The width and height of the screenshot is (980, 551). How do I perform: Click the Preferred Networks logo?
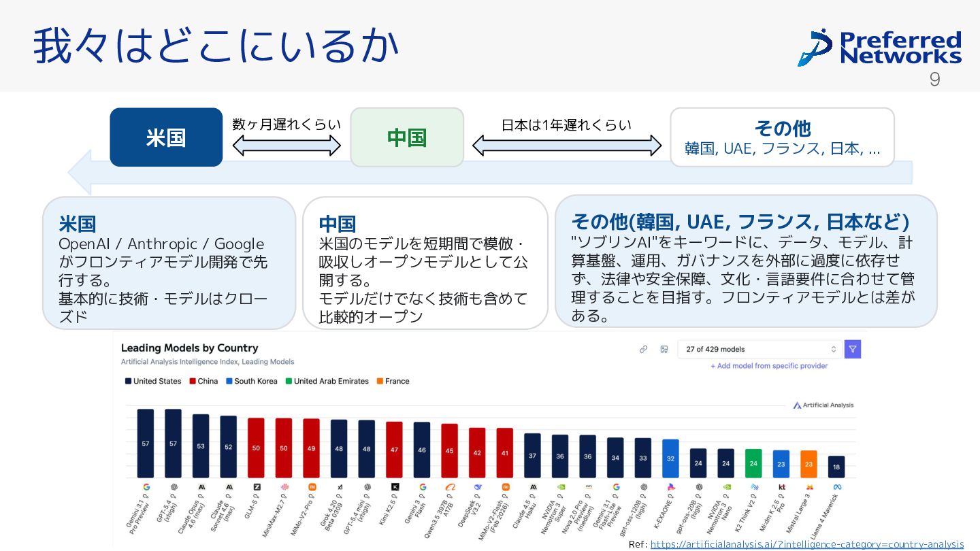tap(879, 47)
